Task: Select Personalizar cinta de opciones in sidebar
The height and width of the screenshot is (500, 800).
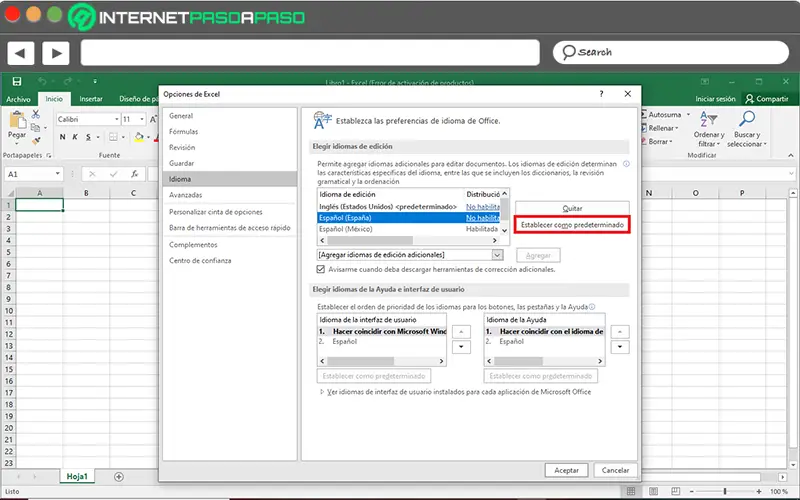Action: pos(230,212)
